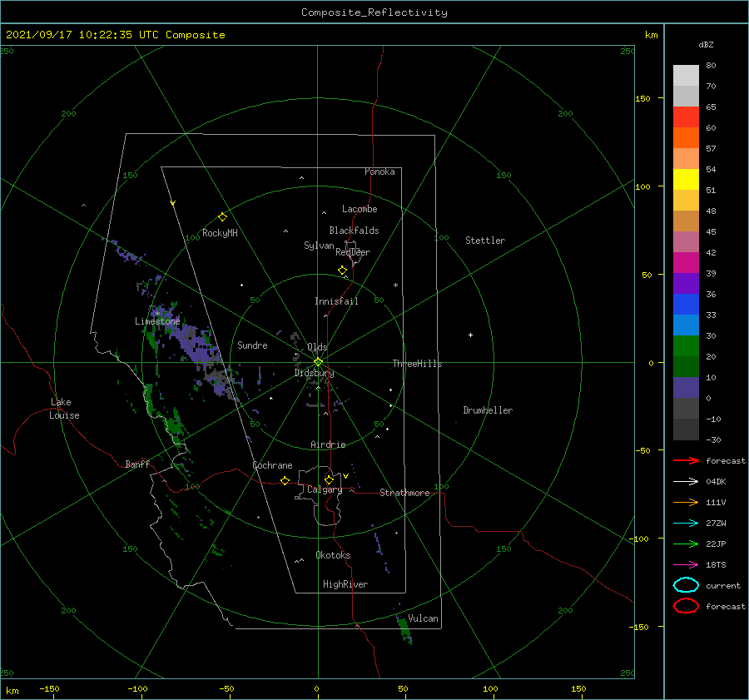Click the yellow diamond marker near RockyMH
Image resolution: width=749 pixels, height=700 pixels.
[222, 217]
